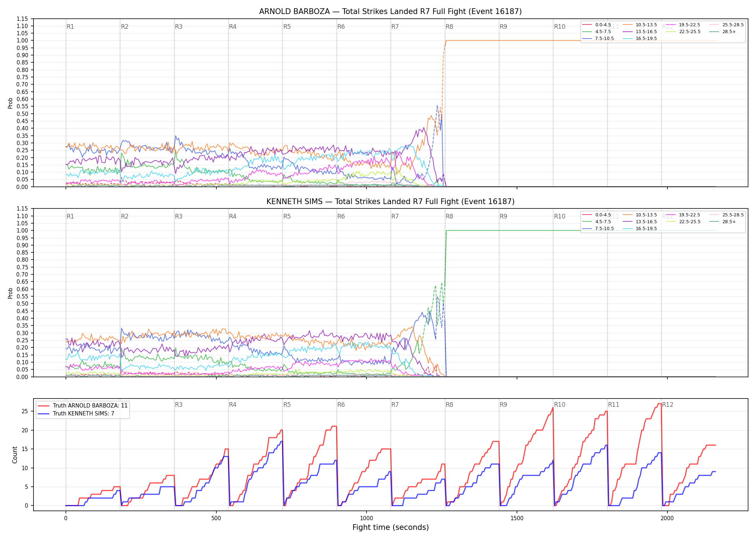Click the 7.5-10.5 legend entry in Kenneth Sims chart
This screenshot has width=756, height=540.
(598, 229)
